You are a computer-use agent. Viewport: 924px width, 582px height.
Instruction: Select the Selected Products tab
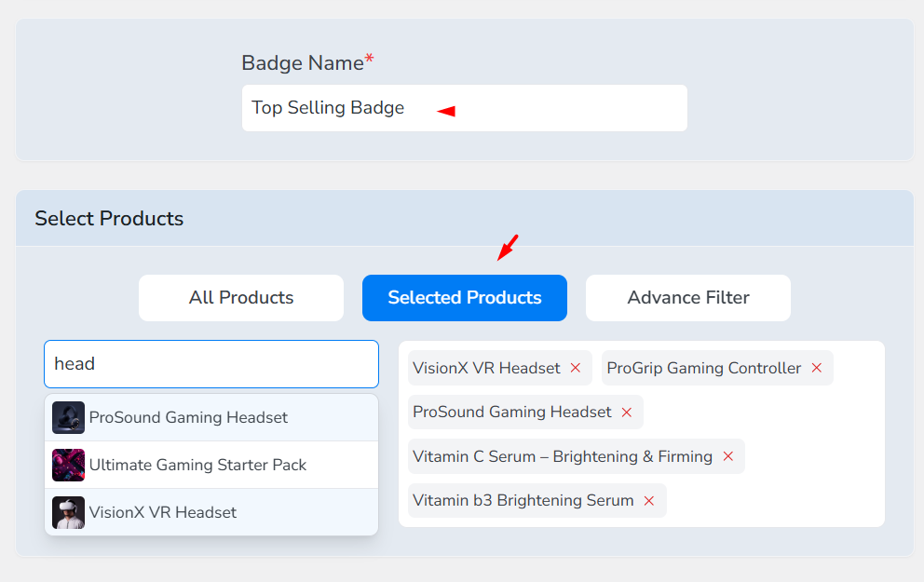tap(465, 298)
